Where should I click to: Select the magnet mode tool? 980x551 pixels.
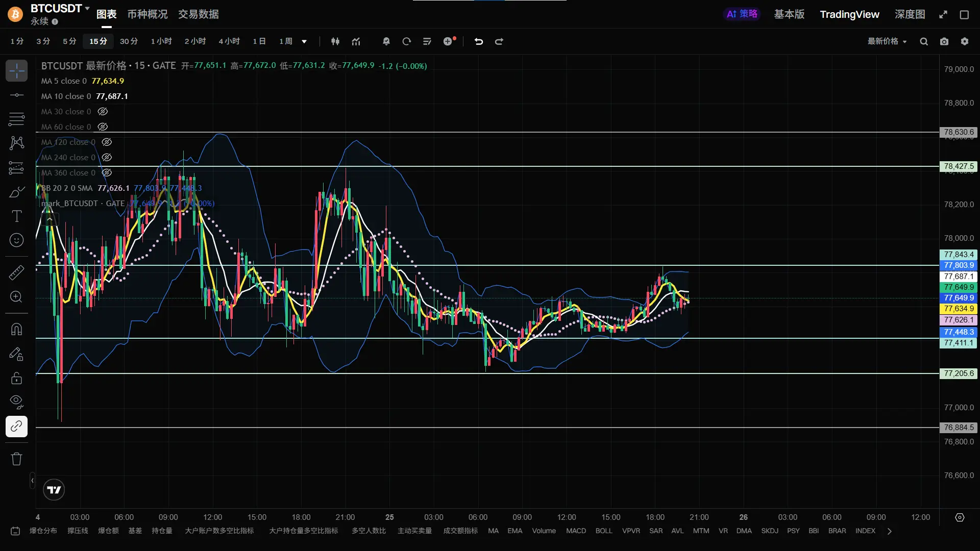(16, 330)
